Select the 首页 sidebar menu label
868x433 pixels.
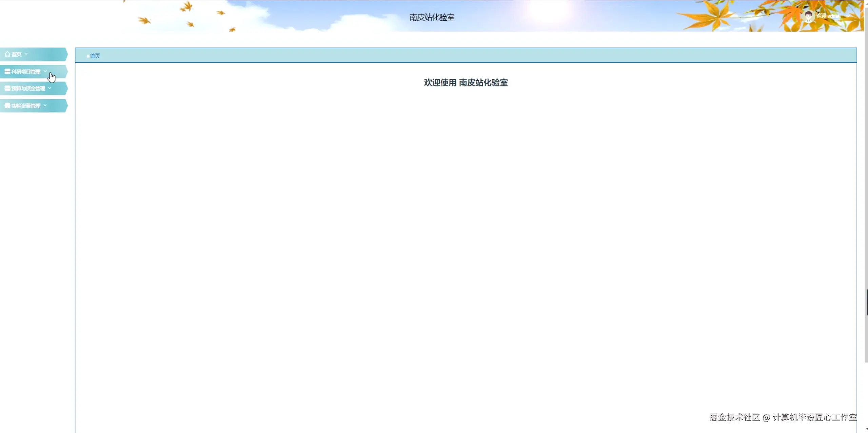coord(16,54)
